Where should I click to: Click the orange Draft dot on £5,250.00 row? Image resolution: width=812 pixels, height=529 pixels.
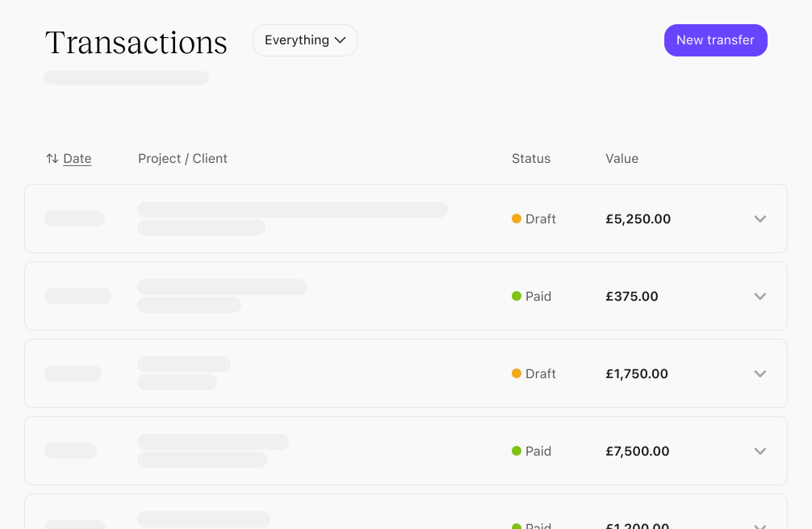click(517, 219)
